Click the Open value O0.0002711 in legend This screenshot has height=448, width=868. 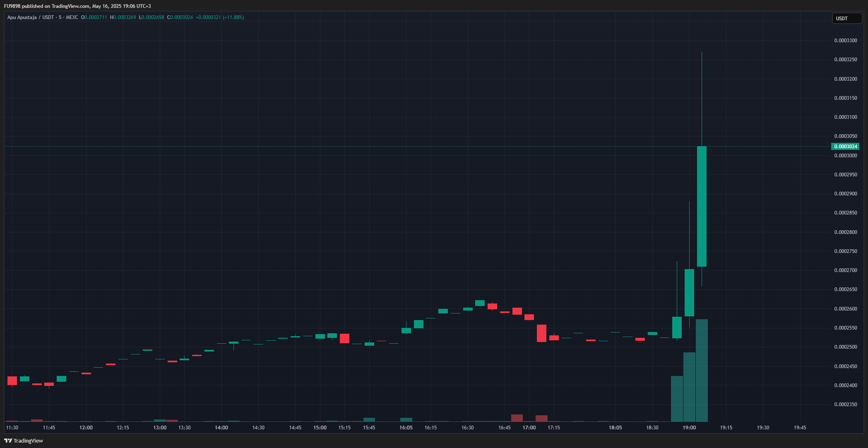(94, 17)
